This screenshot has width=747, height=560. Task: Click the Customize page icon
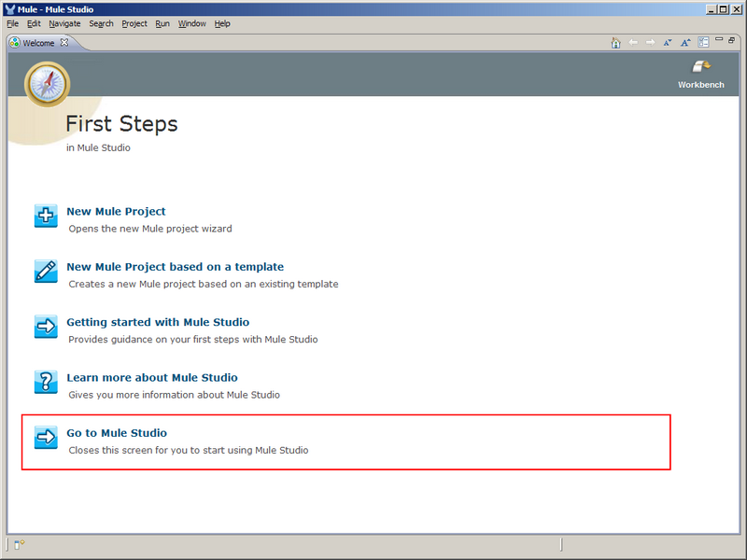pyautogui.click(x=703, y=42)
